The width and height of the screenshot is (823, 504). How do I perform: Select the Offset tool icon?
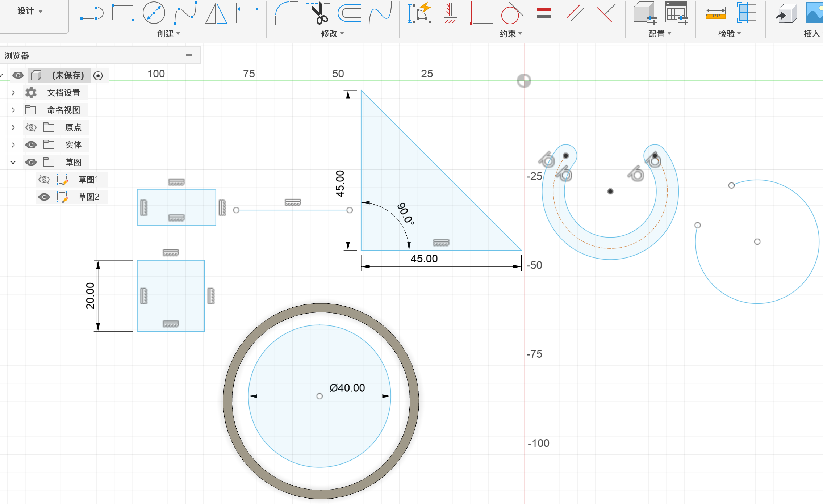click(349, 14)
